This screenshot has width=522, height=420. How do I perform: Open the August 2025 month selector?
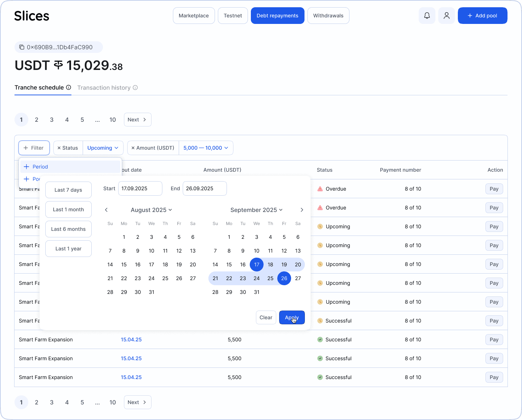[x=151, y=210]
